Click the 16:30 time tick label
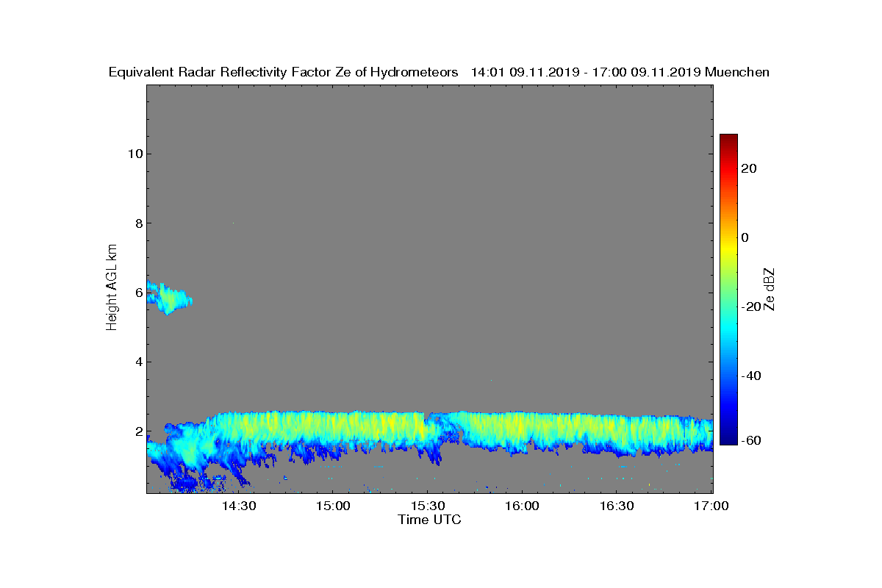 tap(617, 506)
